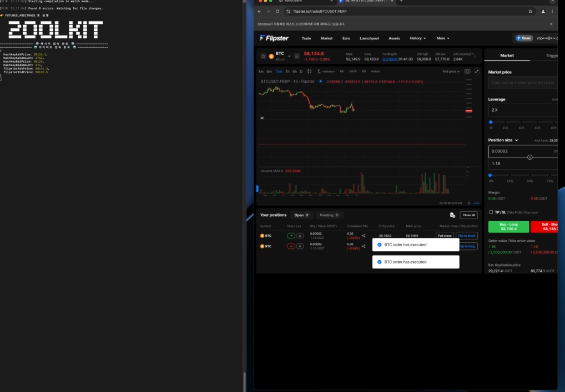
Task: Open the Mid price dropdown
Action: tap(451, 72)
